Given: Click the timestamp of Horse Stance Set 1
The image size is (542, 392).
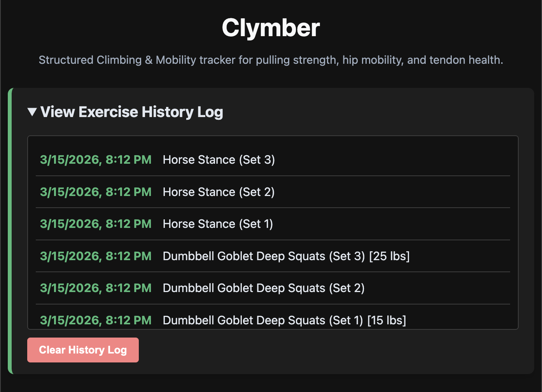Looking at the screenshot, I should click(x=96, y=224).
